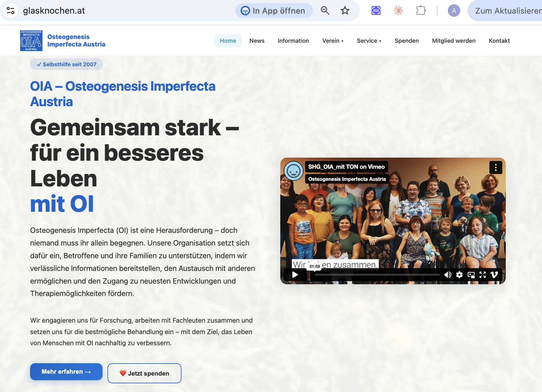Click the zoom magnifier icon in address bar
Viewport: 542px width, 392px height.
click(325, 11)
